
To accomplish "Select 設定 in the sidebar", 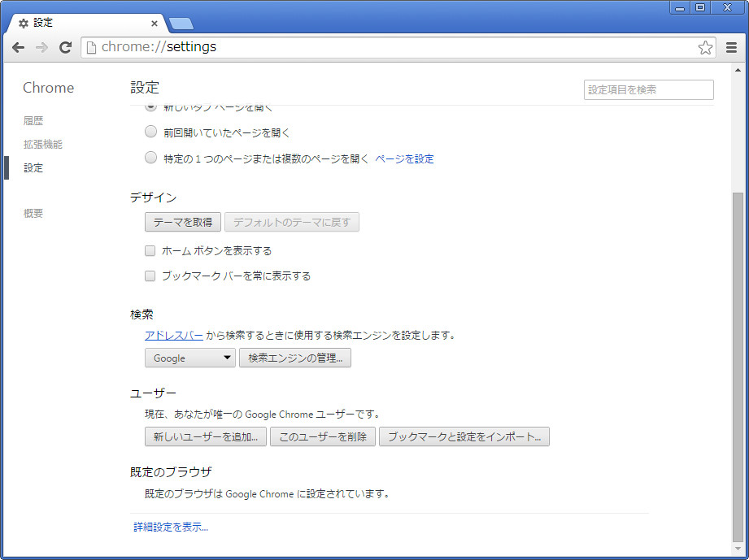I will coord(33,168).
